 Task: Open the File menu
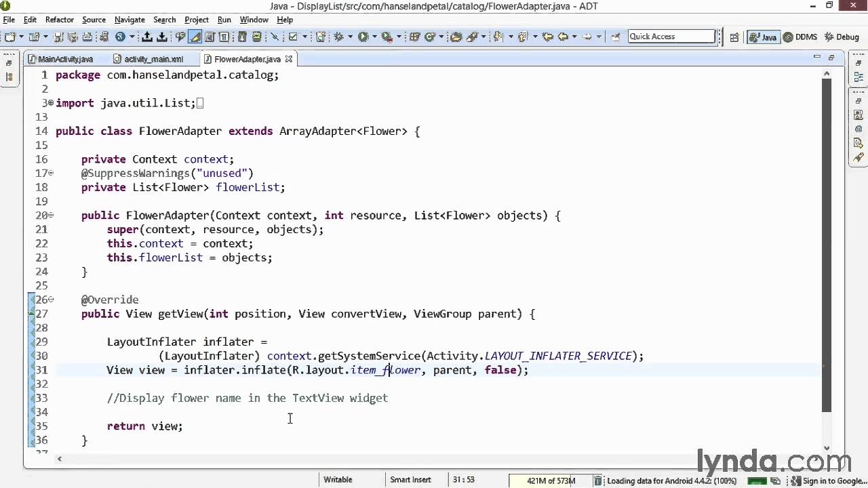pyautogui.click(x=9, y=20)
